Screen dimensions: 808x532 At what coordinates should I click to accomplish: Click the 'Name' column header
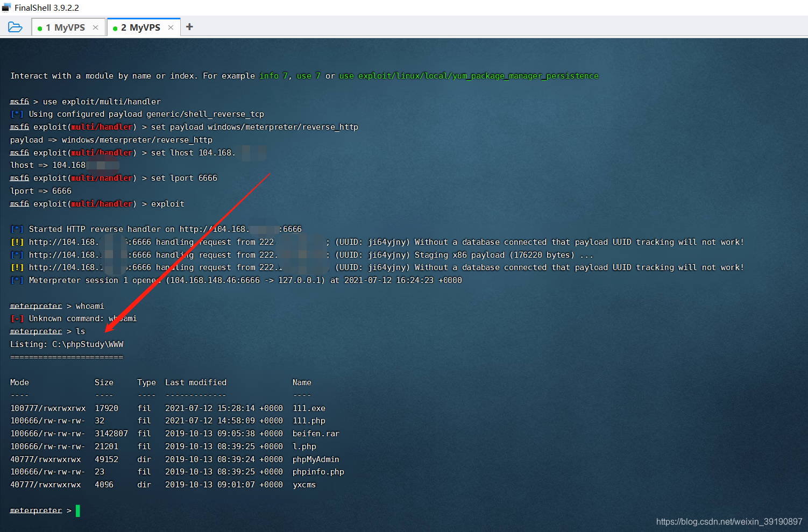[302, 382]
